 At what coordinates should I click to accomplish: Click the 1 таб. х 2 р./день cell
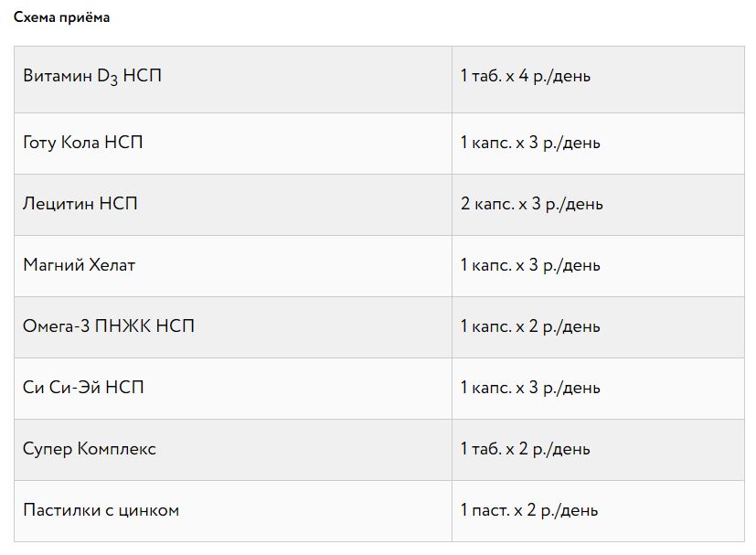point(598,450)
